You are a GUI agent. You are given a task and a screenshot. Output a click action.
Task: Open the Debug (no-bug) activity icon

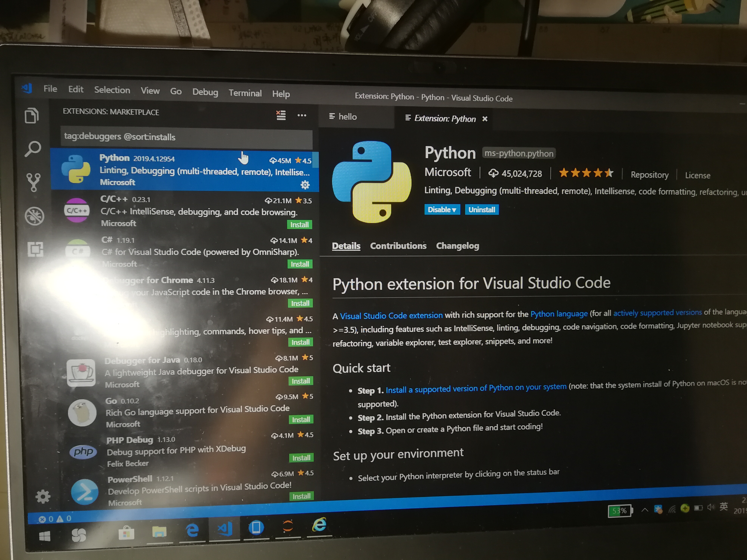coord(34,216)
